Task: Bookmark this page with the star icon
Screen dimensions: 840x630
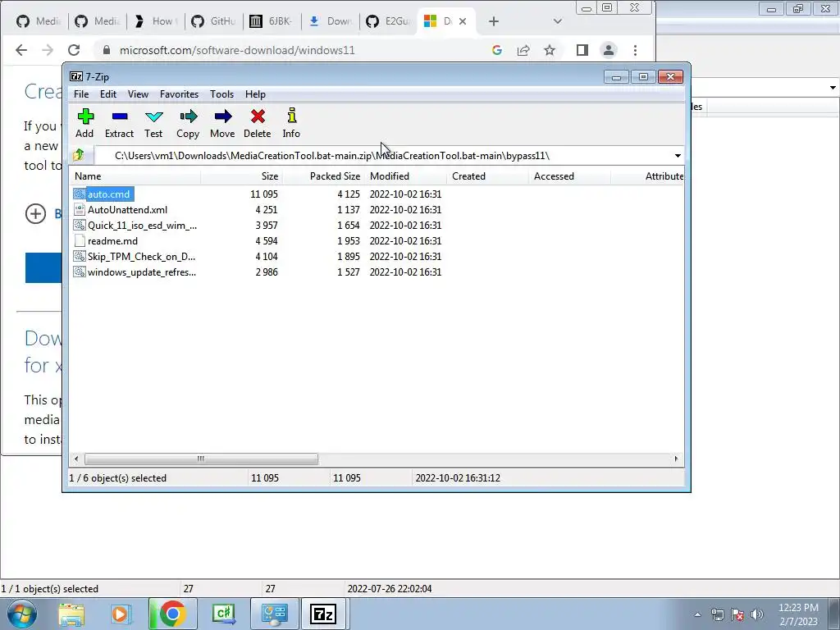Action: click(x=550, y=50)
